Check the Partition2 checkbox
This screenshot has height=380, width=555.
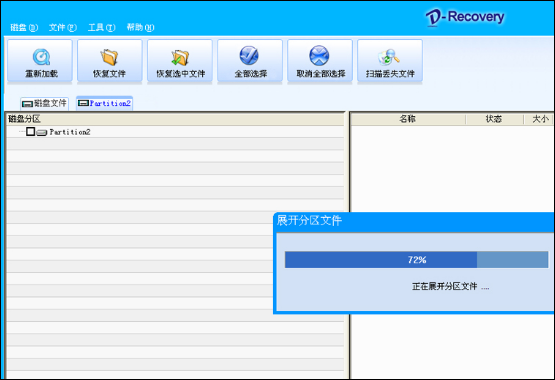pyautogui.click(x=30, y=132)
